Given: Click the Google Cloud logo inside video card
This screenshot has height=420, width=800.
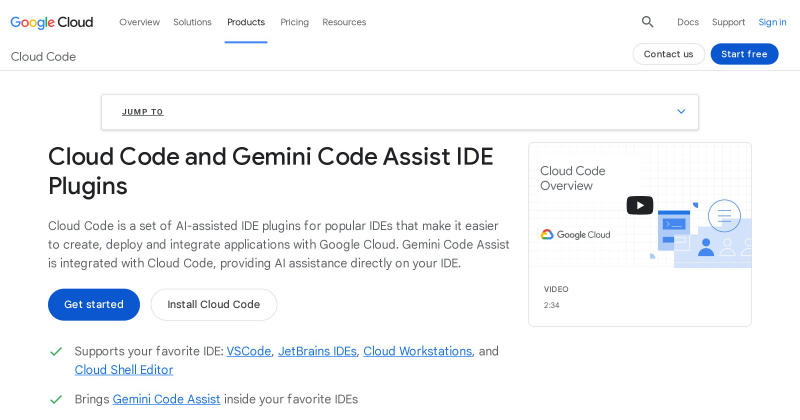Looking at the screenshot, I should 576,235.
